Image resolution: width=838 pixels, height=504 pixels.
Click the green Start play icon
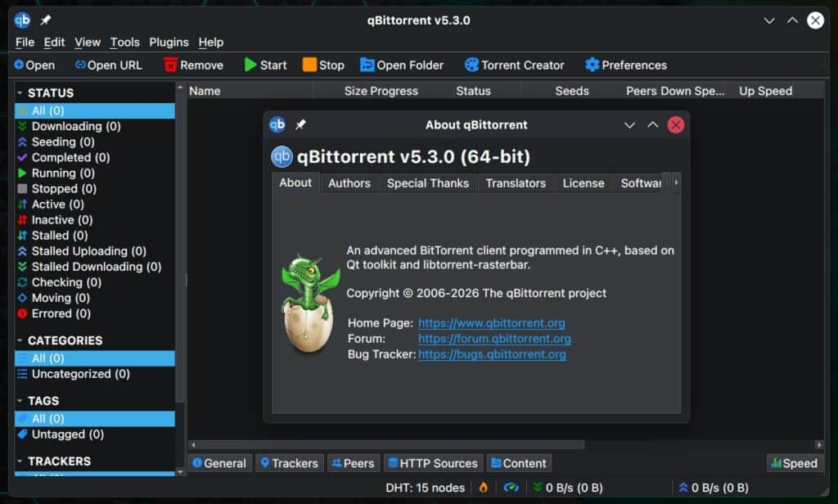pos(250,65)
